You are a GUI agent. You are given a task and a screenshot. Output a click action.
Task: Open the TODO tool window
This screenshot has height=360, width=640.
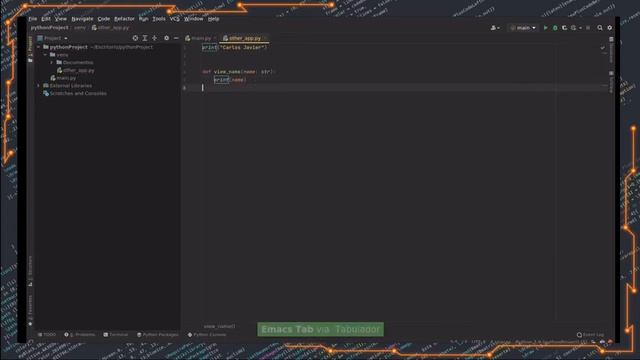(x=47, y=335)
